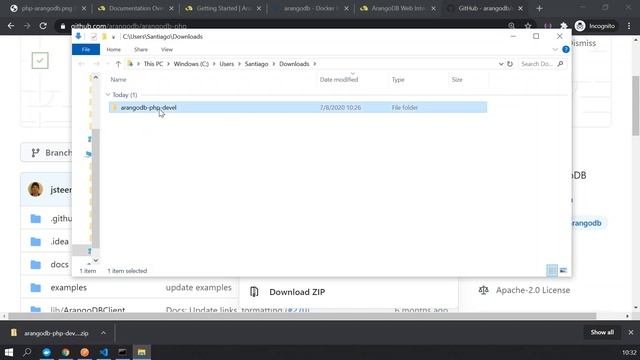Click the navigation pane scroll down arrow
The width and height of the screenshot is (640, 360).
coord(96,260)
